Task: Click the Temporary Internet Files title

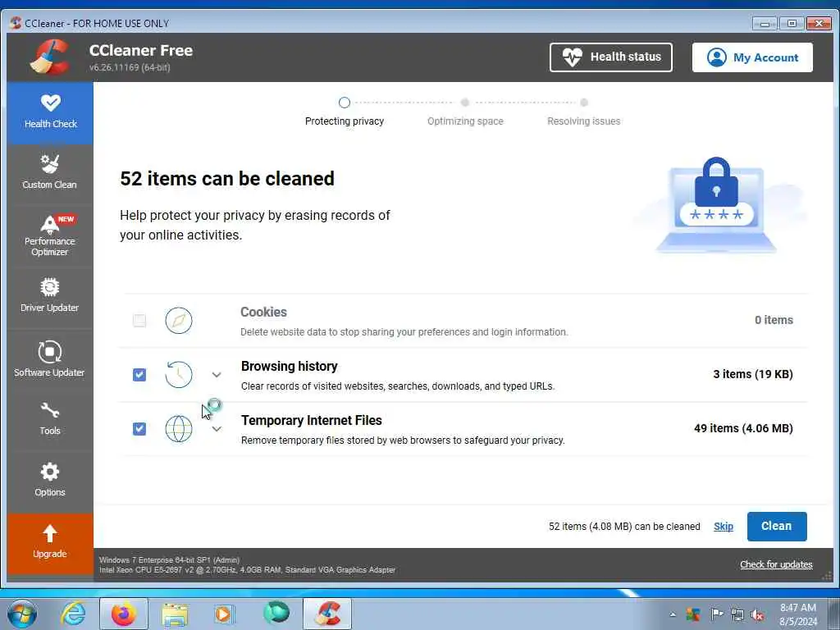Action: tap(311, 421)
